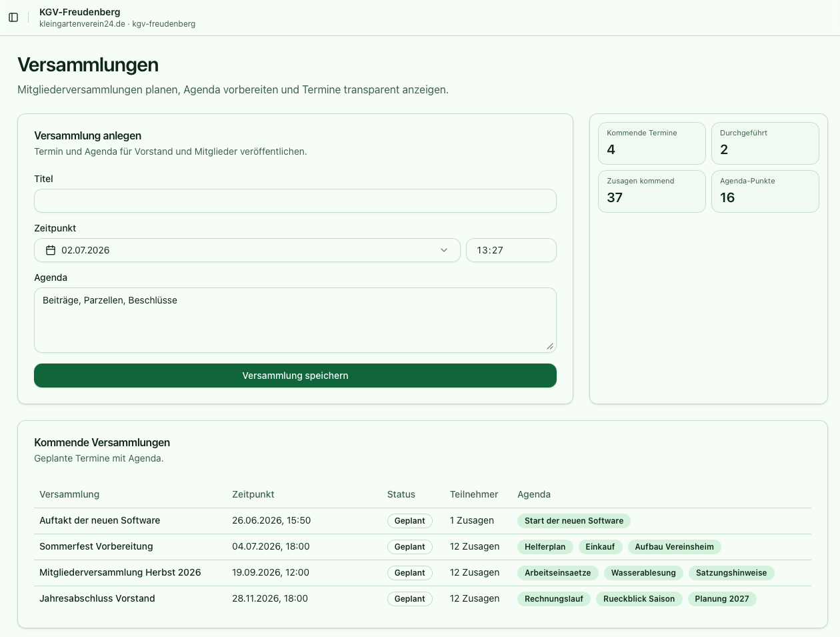Viewport: 840px width, 637px height.
Task: Select row Jahresabschluss Vorstand
Action: click(423, 599)
